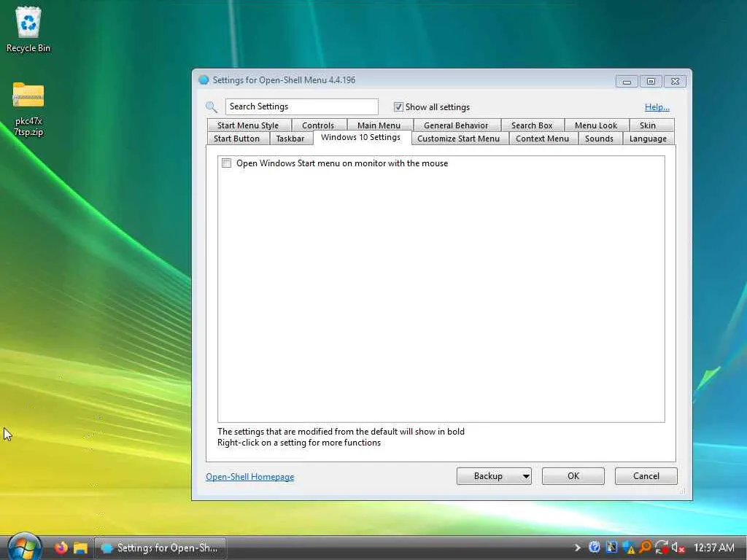The height and width of the screenshot is (560, 747).
Task: Select the Taskbar tab
Action: [290, 139]
